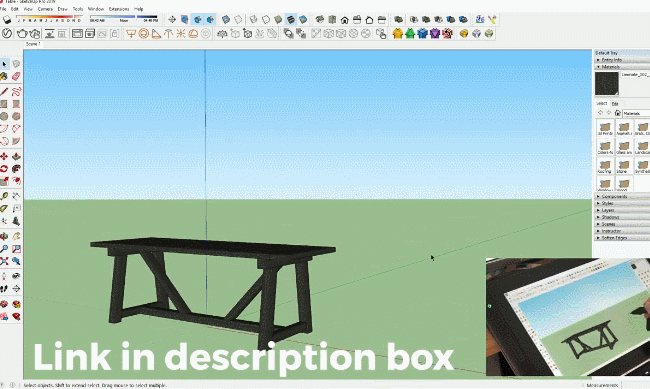
Task: Show the V-Ray frame buffer
Action: pos(78,34)
